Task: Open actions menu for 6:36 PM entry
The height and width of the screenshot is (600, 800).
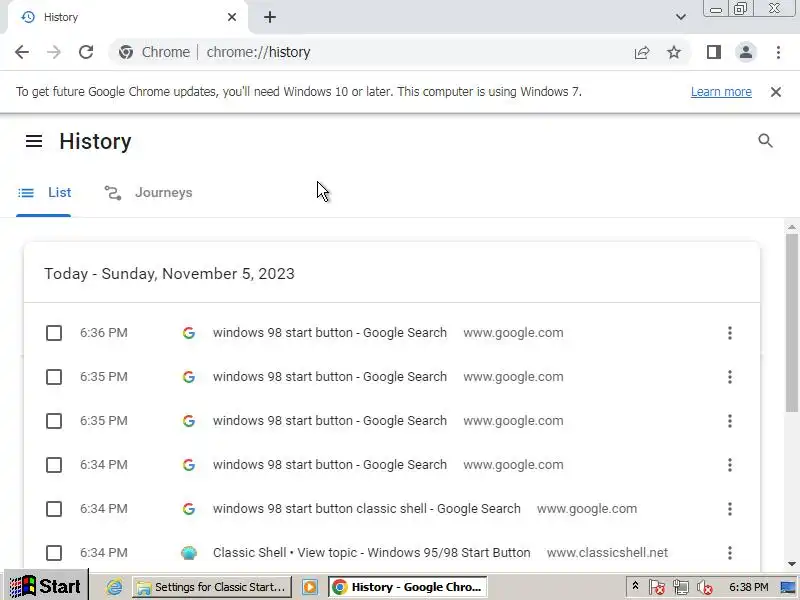Action: [x=730, y=333]
